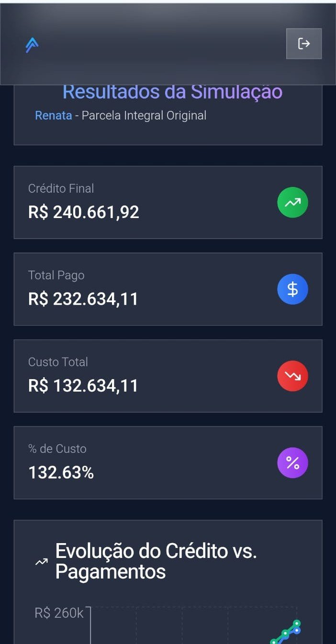Click the blue double-chevron app logo
Viewport: 336px width, 644px height.
click(x=32, y=45)
